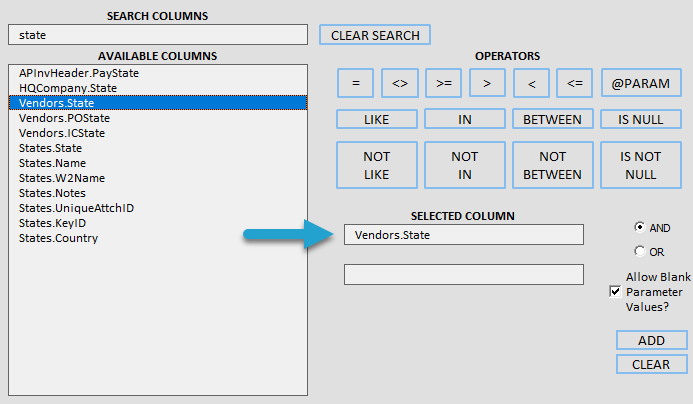Choose the not-equal (<>) operator
Screen dimensions: 693x404
pyautogui.click(x=400, y=83)
